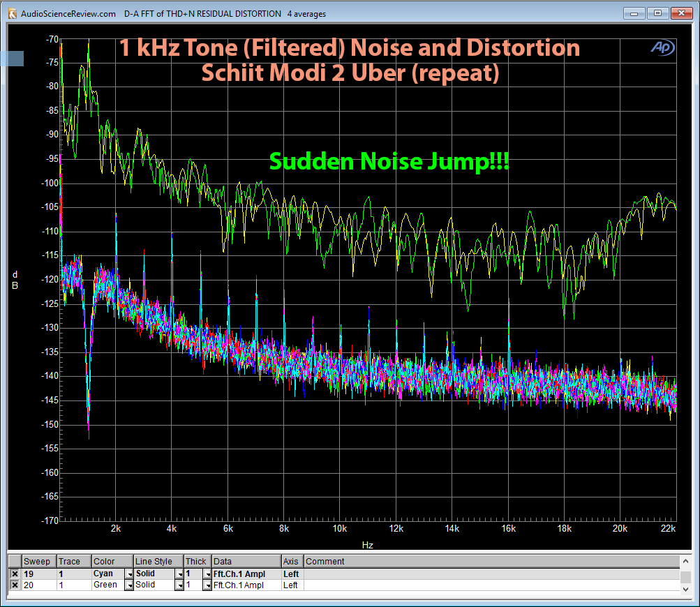
Task: Click the Sweep column header
Action: click(39, 562)
